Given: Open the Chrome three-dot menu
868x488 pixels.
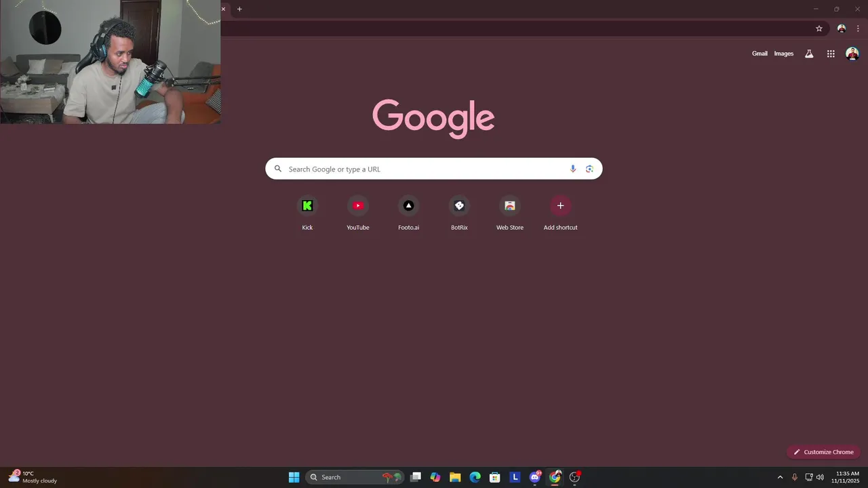Looking at the screenshot, I should tap(858, 28).
